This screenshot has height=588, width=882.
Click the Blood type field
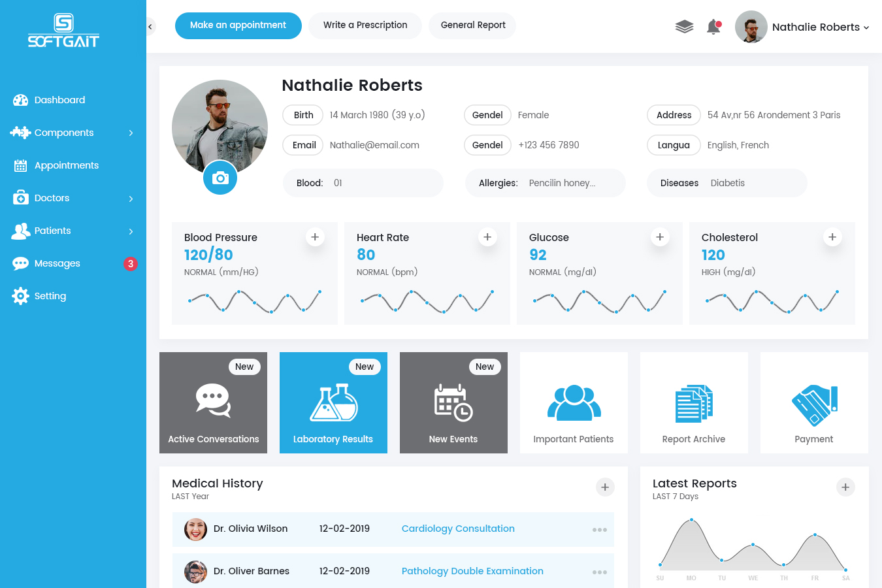coord(363,183)
